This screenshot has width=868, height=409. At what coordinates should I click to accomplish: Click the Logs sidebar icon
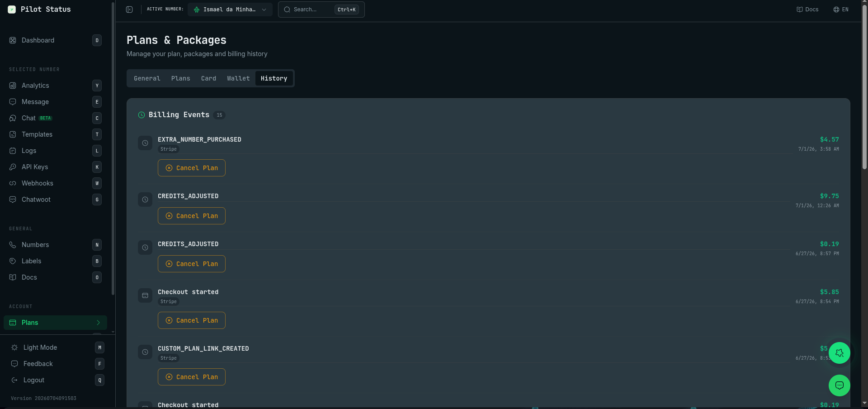pyautogui.click(x=13, y=151)
